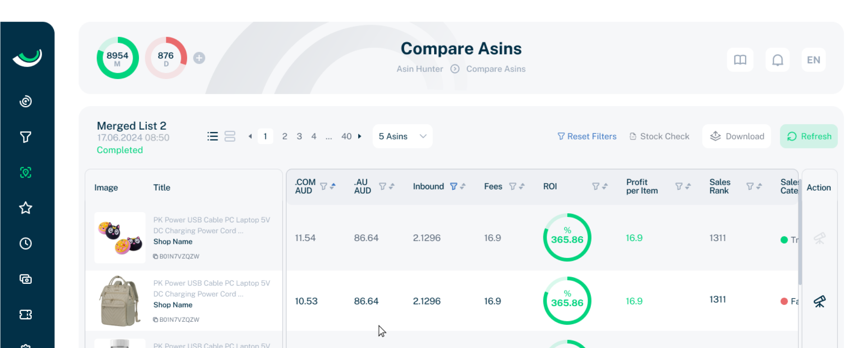Filter the .COM AUD column
This screenshot has height=348, width=868.
324,186
